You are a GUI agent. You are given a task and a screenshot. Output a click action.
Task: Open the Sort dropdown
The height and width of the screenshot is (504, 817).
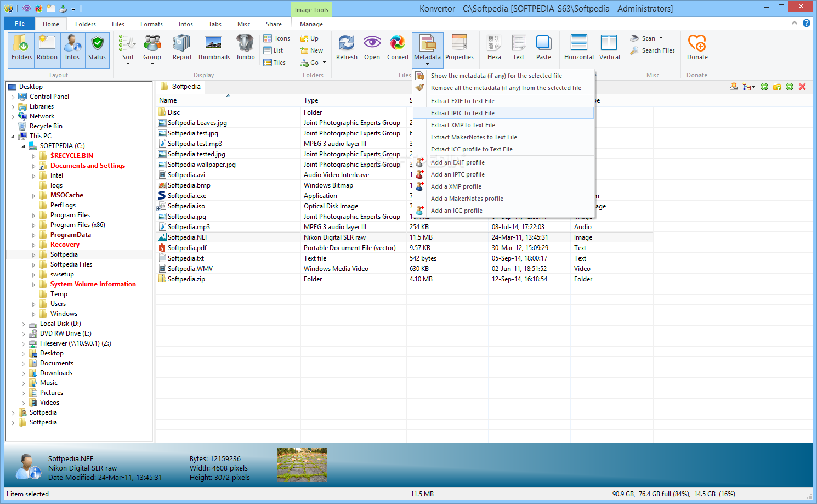pos(128,50)
